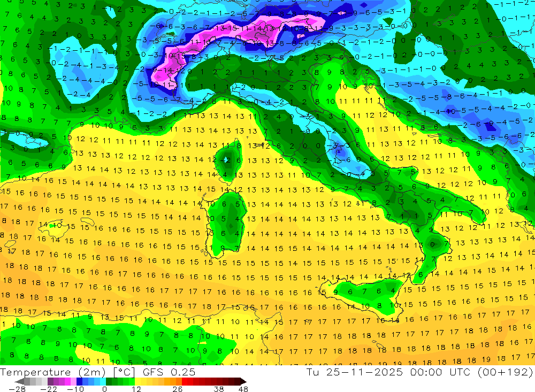Viewport: 535px width, 392px height.
Task: Click the '-10' legend scale label
Action: pos(75,389)
